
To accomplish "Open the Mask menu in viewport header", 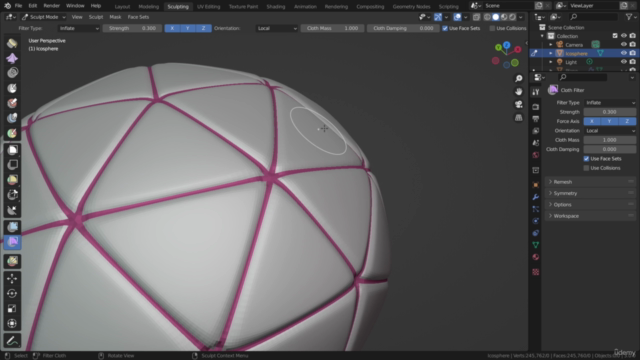I will point(115,17).
